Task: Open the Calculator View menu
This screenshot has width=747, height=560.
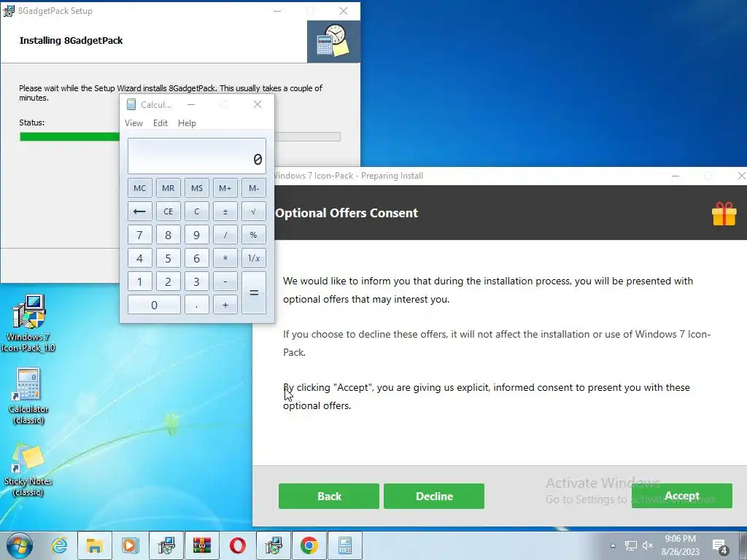Action: pos(134,122)
